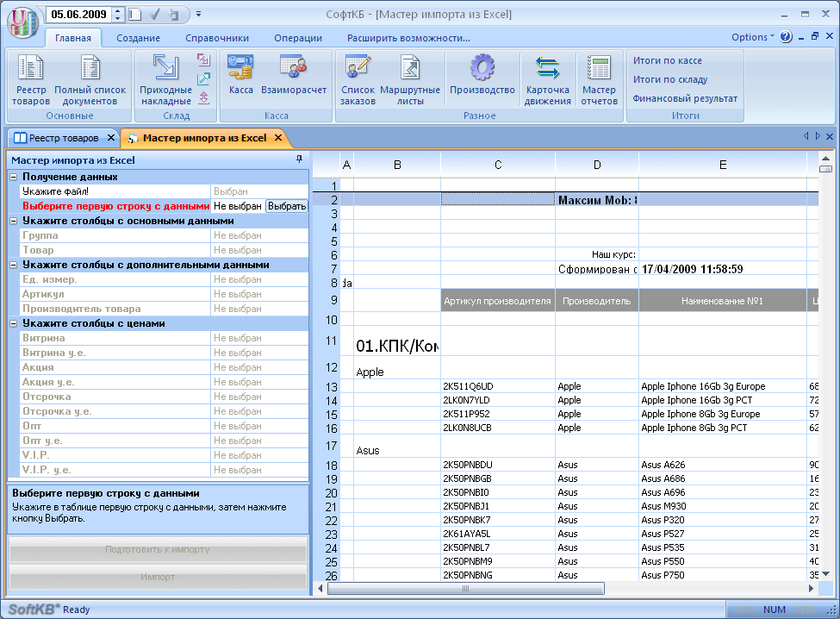Select column C header

point(498,165)
